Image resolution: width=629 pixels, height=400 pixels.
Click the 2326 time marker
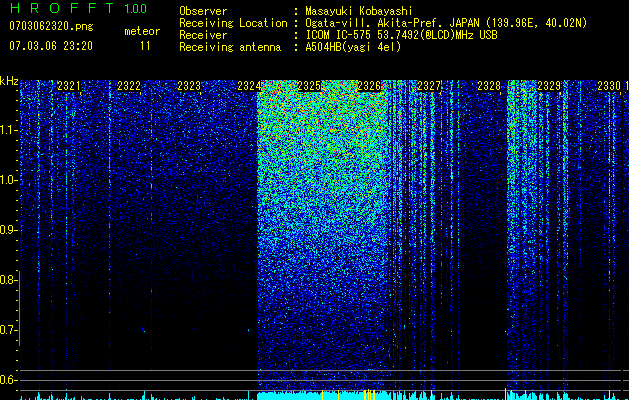pos(369,86)
